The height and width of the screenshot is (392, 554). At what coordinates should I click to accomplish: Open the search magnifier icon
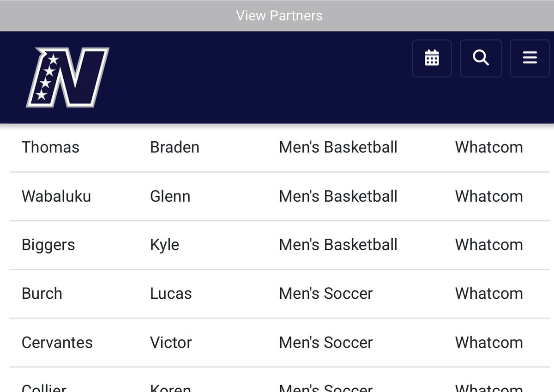481,58
